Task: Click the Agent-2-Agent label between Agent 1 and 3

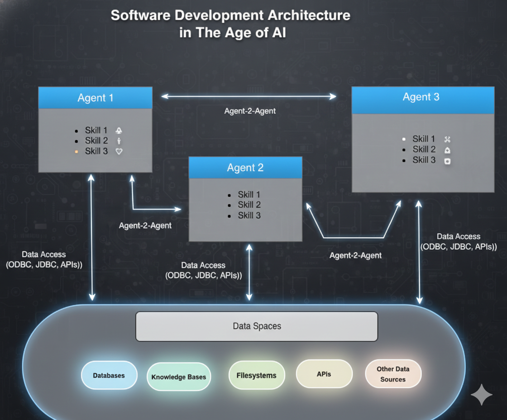Action: (250, 111)
